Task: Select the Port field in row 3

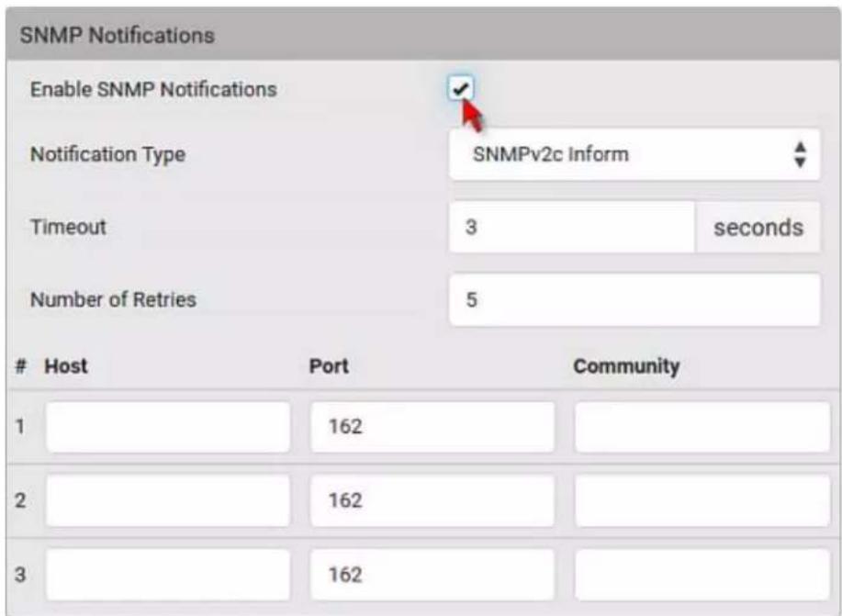Action: (x=432, y=575)
